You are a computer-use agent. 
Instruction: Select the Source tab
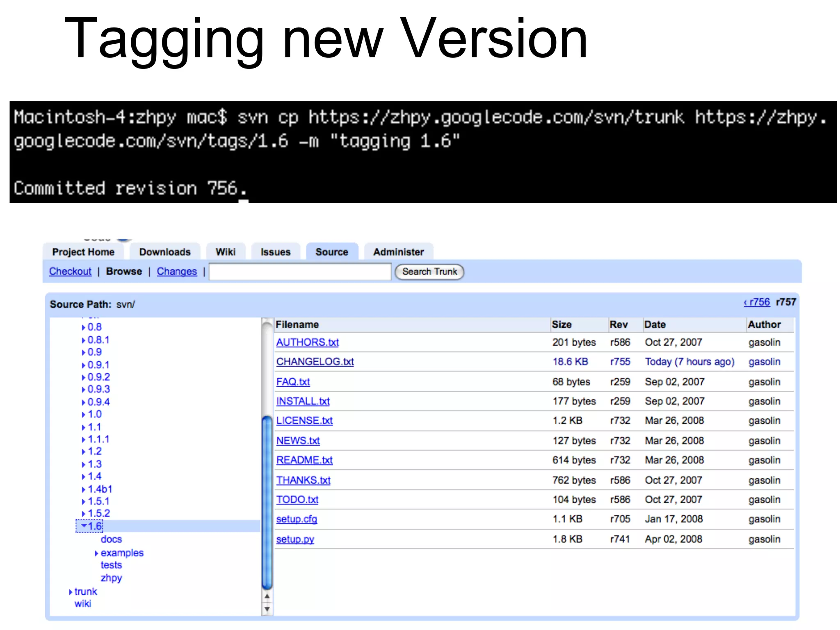click(332, 252)
